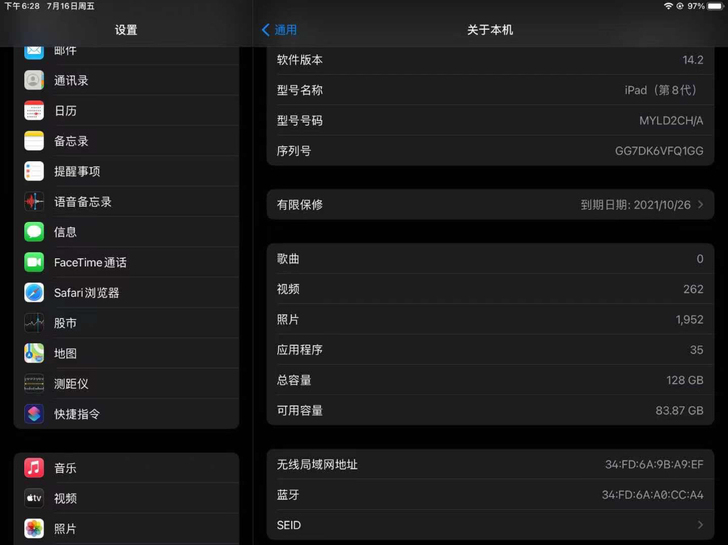Tap the 型号号码 label
728x545 pixels.
[x=299, y=121]
